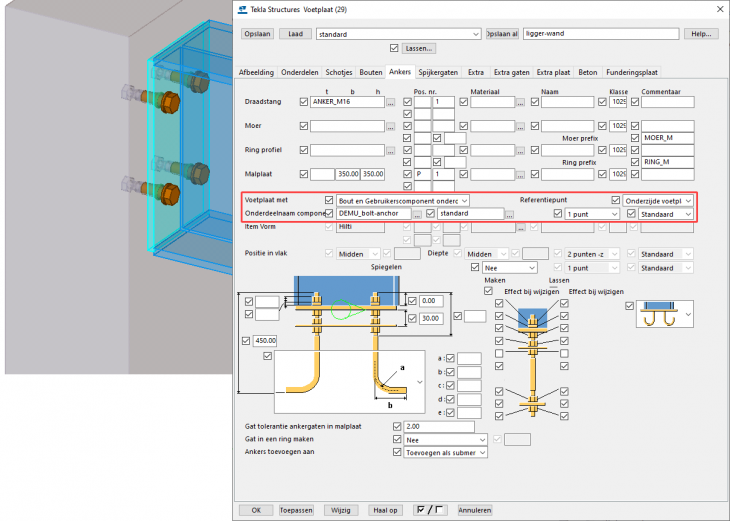The width and height of the screenshot is (730, 521).
Task: Toggle the Ring profiel checkbox
Action: 304,150
